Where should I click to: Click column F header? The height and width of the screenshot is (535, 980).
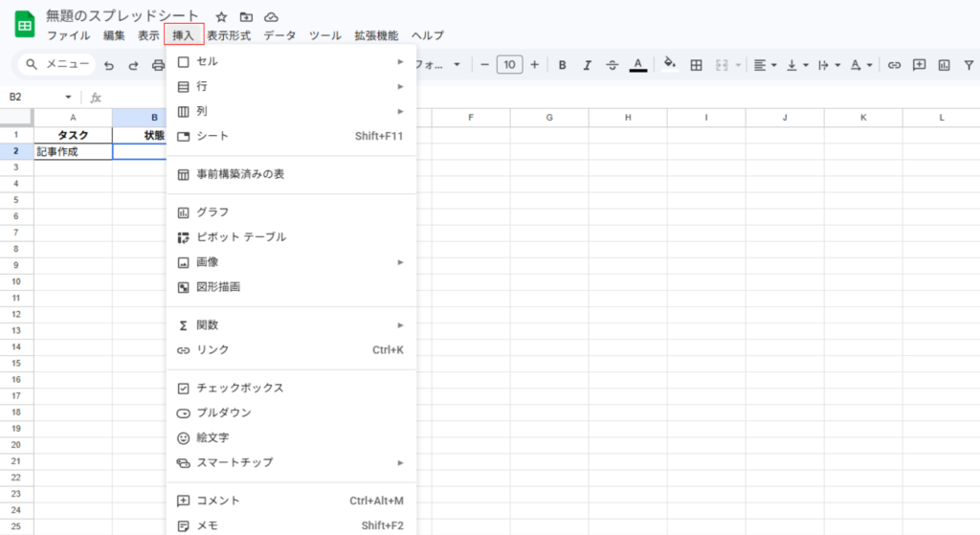[x=471, y=118]
